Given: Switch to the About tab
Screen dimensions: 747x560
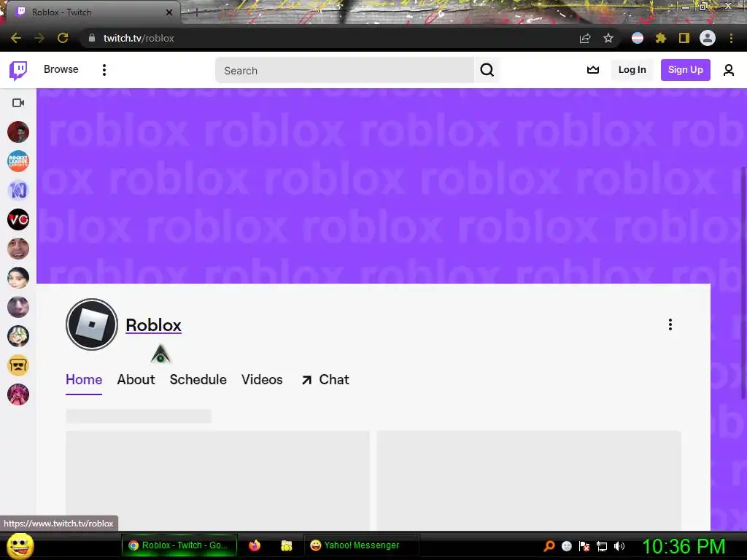Looking at the screenshot, I should pyautogui.click(x=136, y=379).
